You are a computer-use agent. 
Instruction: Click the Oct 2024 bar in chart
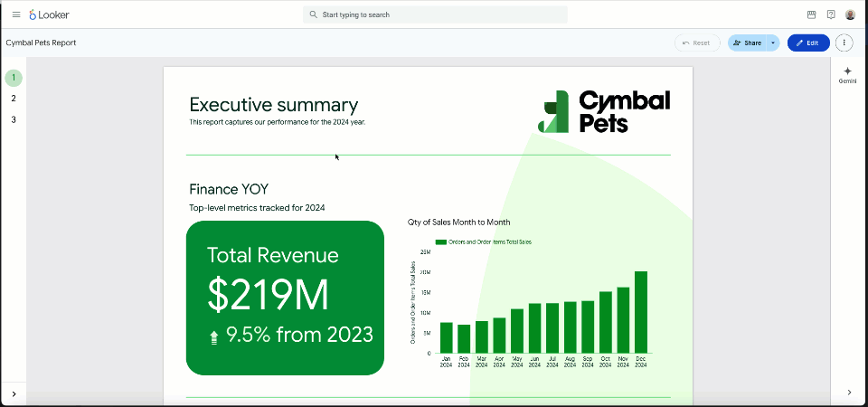[x=606, y=322]
